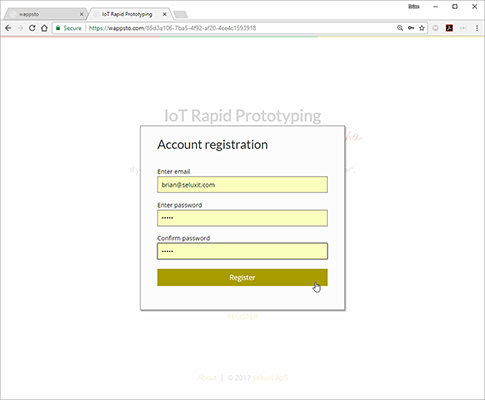Viewport: 485px width, 400px height.
Task: Click the circular extension icon beside the star
Action: click(435, 28)
